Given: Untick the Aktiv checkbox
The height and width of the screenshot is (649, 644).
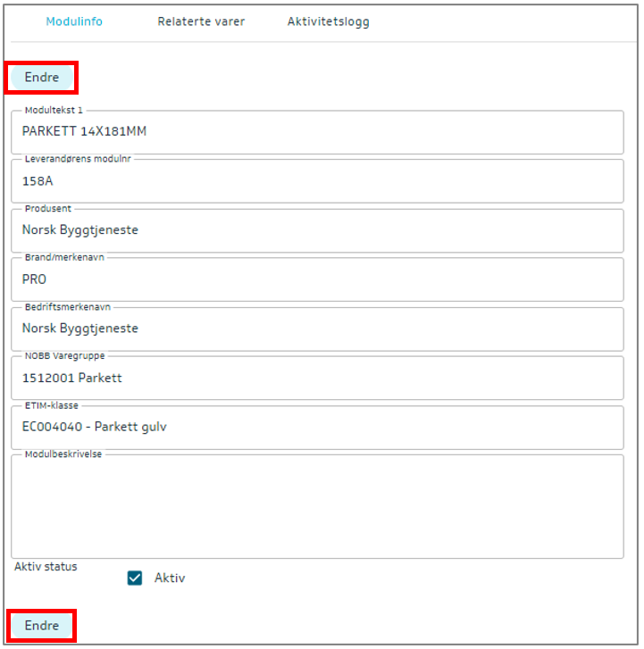Looking at the screenshot, I should [x=135, y=578].
